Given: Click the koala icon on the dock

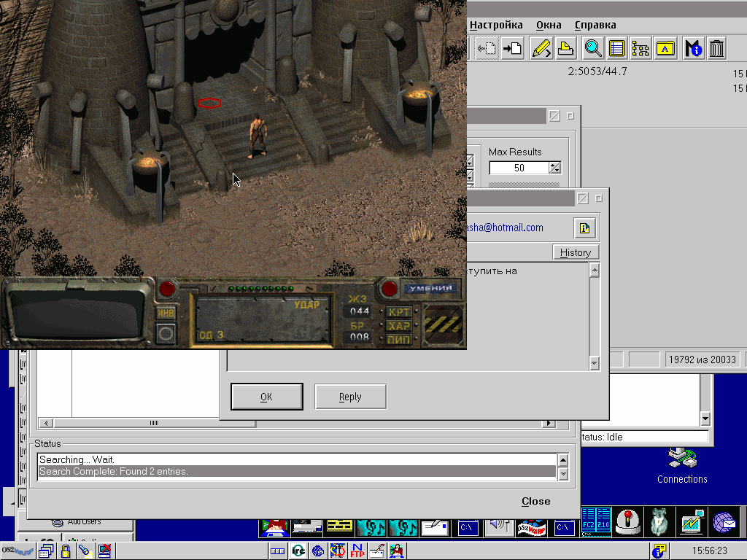Looking at the screenshot, I should coord(659,522).
